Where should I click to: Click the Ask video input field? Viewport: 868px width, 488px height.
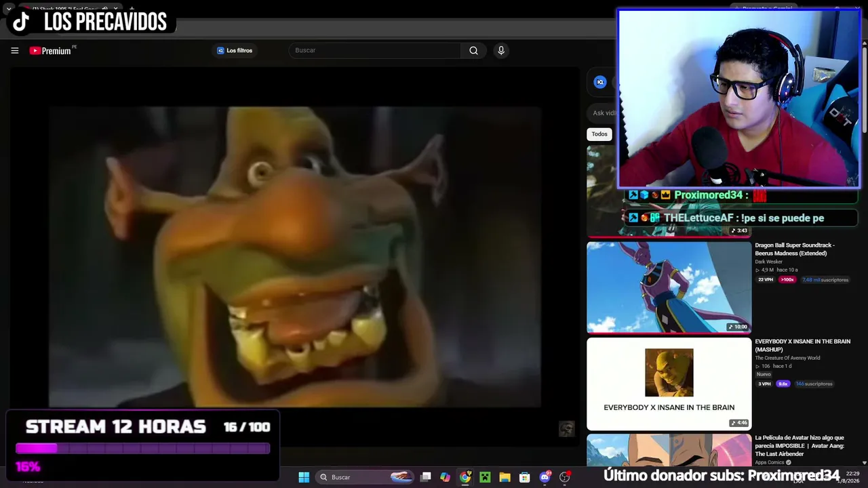tap(603, 113)
